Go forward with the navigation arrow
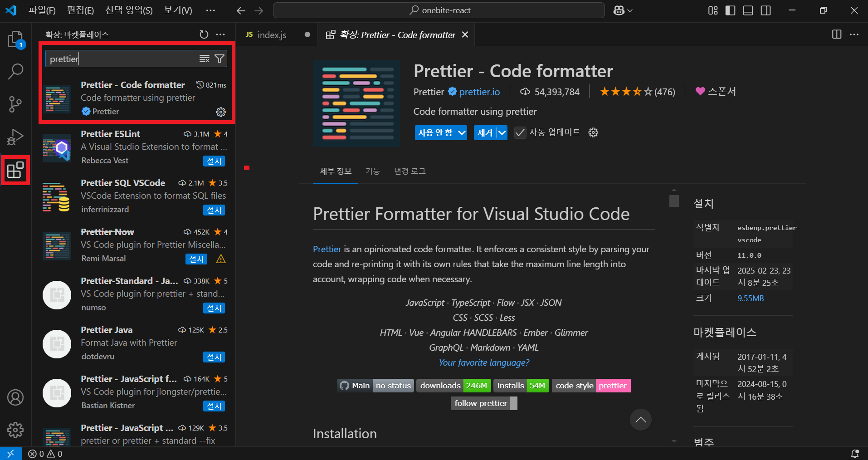 click(x=259, y=10)
